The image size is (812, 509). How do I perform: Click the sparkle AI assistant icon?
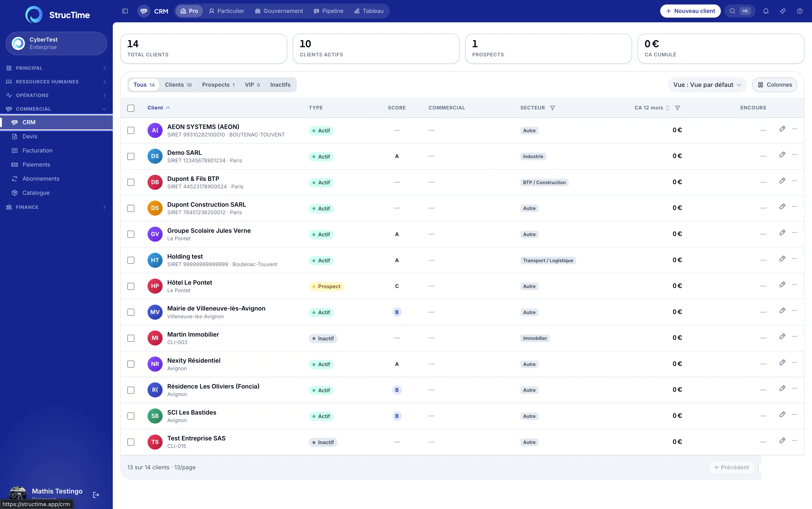[x=783, y=11]
